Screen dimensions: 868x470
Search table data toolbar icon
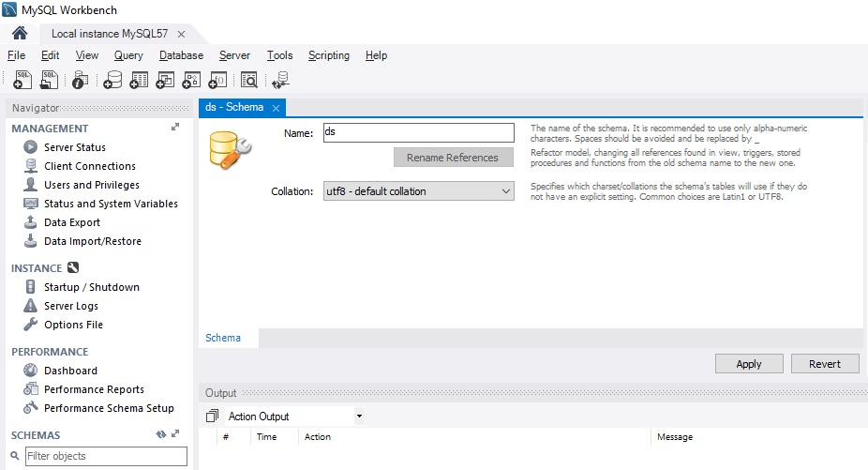coord(249,80)
